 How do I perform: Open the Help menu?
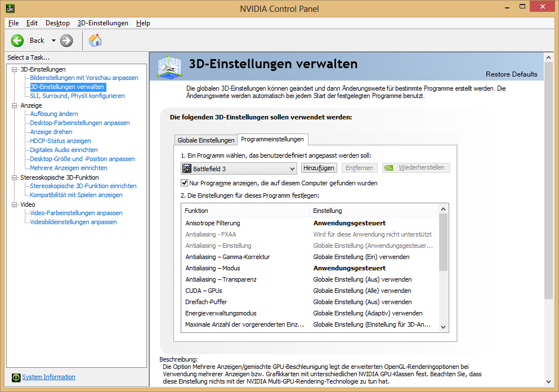coord(143,23)
